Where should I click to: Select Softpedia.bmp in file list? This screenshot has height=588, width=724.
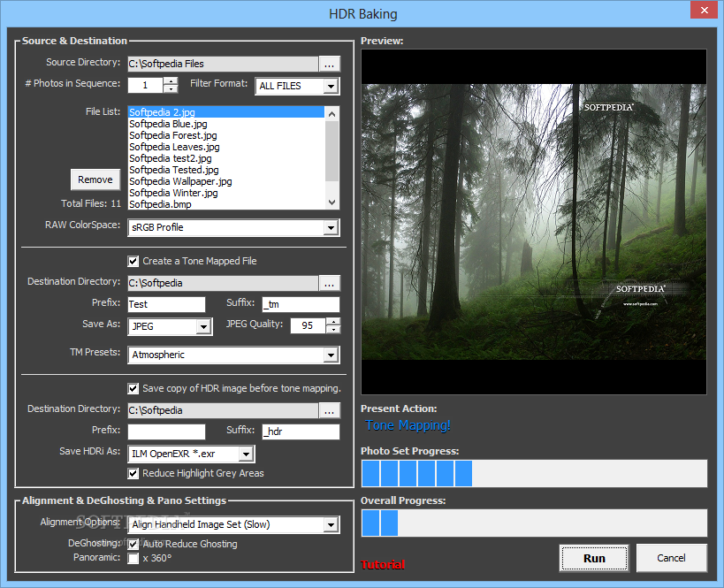(226, 204)
